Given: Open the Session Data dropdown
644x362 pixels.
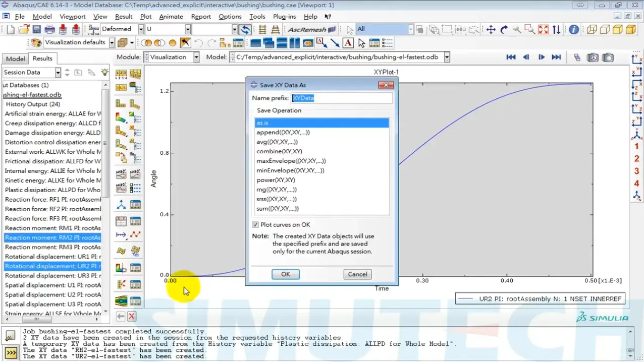Looking at the screenshot, I should tap(58, 73).
